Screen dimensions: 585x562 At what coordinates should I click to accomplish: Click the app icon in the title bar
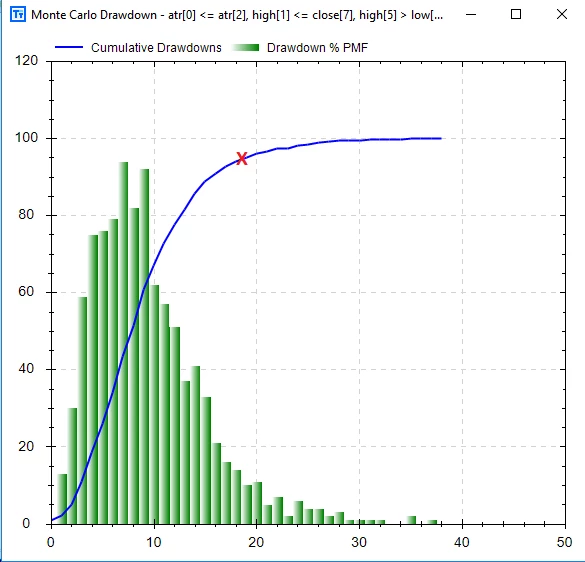18,15
